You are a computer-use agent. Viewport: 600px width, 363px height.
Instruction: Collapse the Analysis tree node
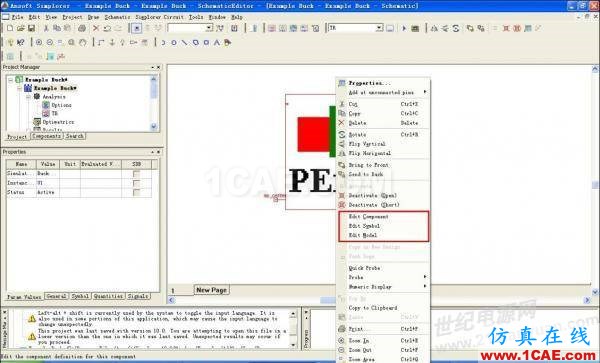[x=28, y=97]
